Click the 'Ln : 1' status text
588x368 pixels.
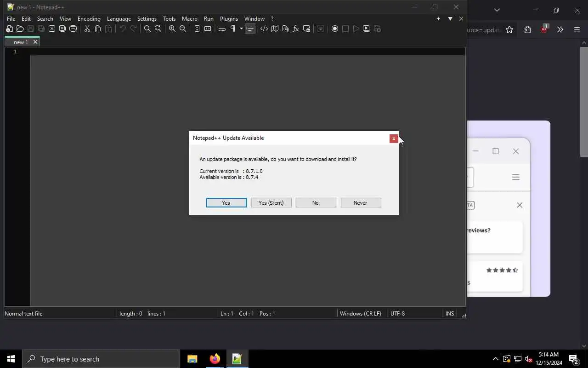[x=227, y=314]
